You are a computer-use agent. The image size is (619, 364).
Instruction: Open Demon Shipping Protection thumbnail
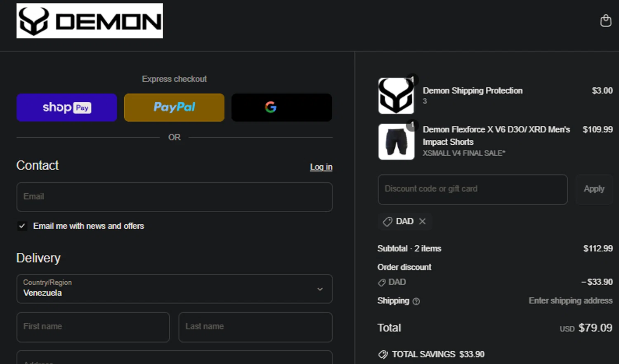396,96
